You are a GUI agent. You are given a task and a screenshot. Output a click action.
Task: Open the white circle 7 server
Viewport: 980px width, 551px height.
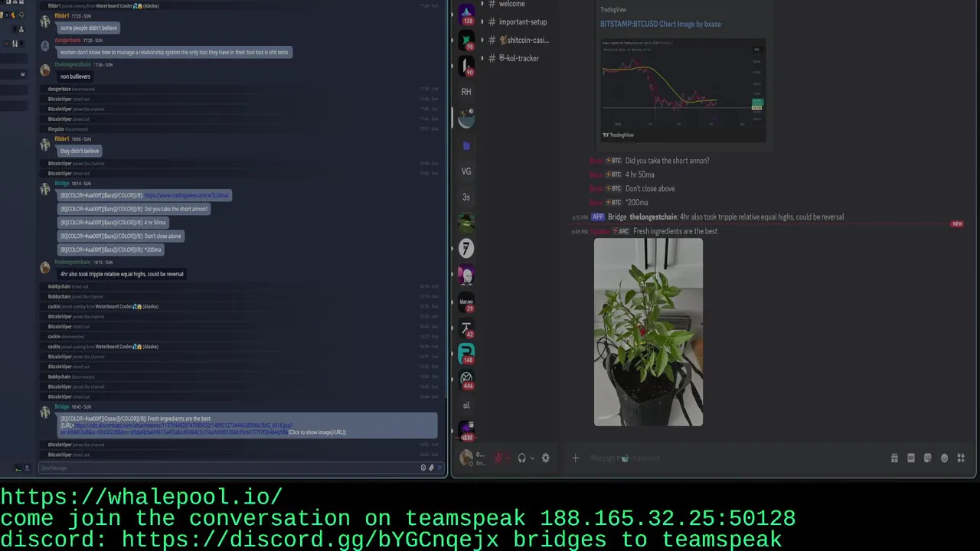click(x=466, y=248)
